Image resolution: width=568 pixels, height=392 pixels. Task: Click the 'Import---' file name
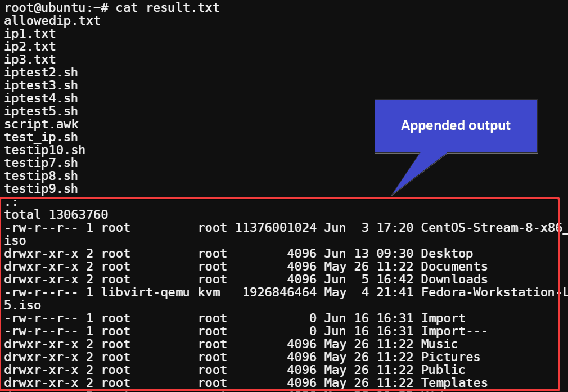[454, 331]
